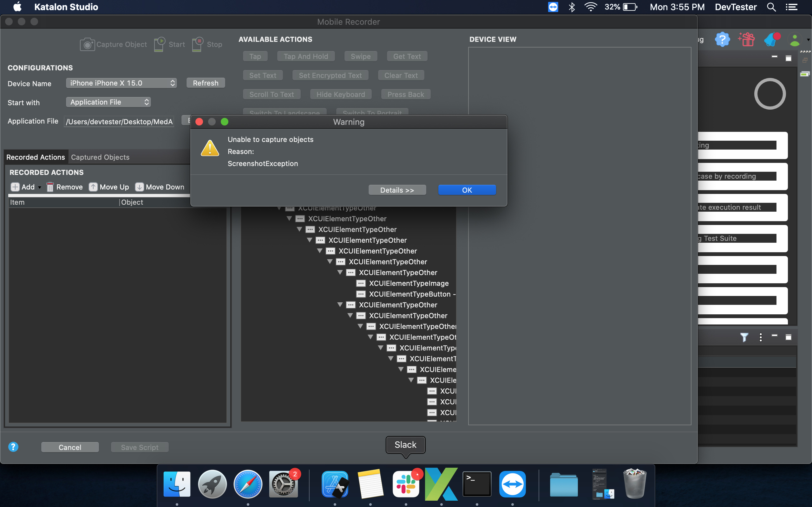Image resolution: width=812 pixels, height=507 pixels.
Task: Open the Add dropdown arrow
Action: pyautogui.click(x=40, y=188)
